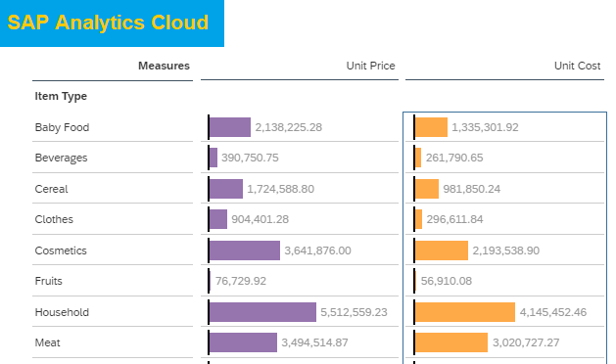Select the Cereal Unit Cost value 981,850.24
This screenshot has height=364, width=616.
[x=472, y=189]
